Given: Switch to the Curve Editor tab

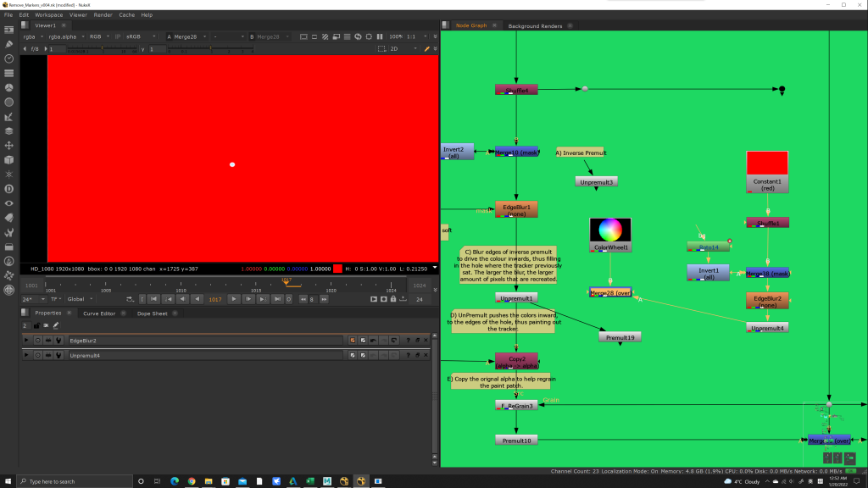Looking at the screenshot, I should [98, 313].
